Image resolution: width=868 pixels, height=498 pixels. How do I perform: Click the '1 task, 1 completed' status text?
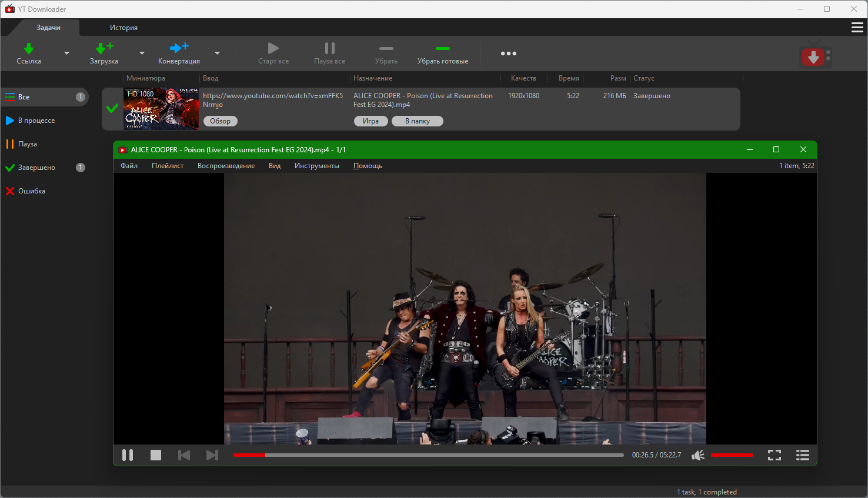pos(707,492)
